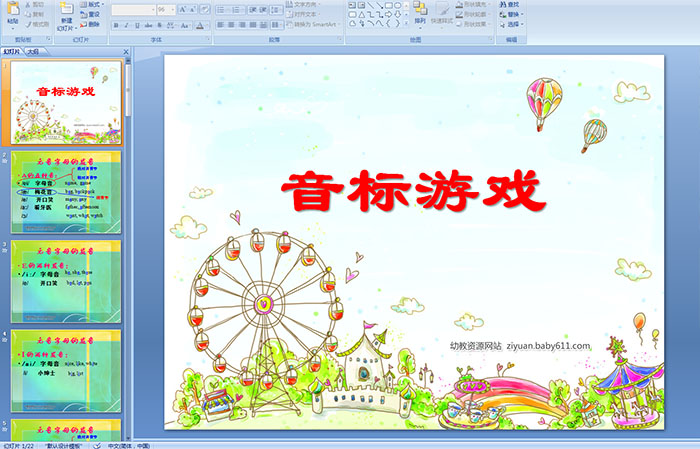Image resolution: width=700 pixels, height=449 pixels.
Task: Click the Reset (重设) slide button
Action: (90, 14)
